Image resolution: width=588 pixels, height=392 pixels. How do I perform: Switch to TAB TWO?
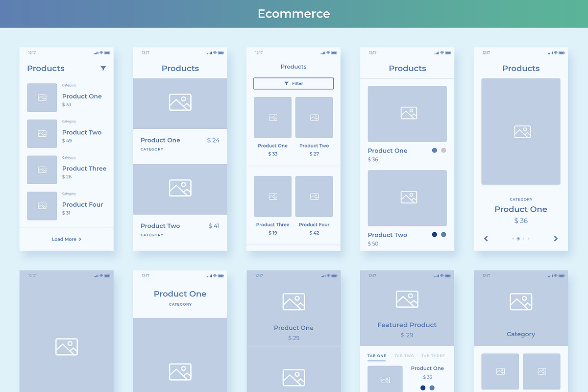click(405, 356)
